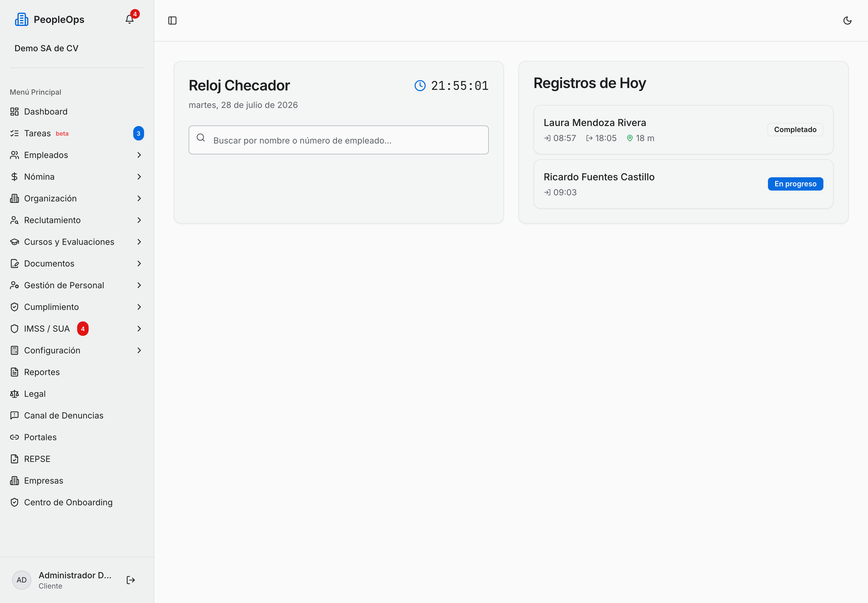Click the Organización building icon
Screen dimensions: 868x603
(x=14, y=198)
